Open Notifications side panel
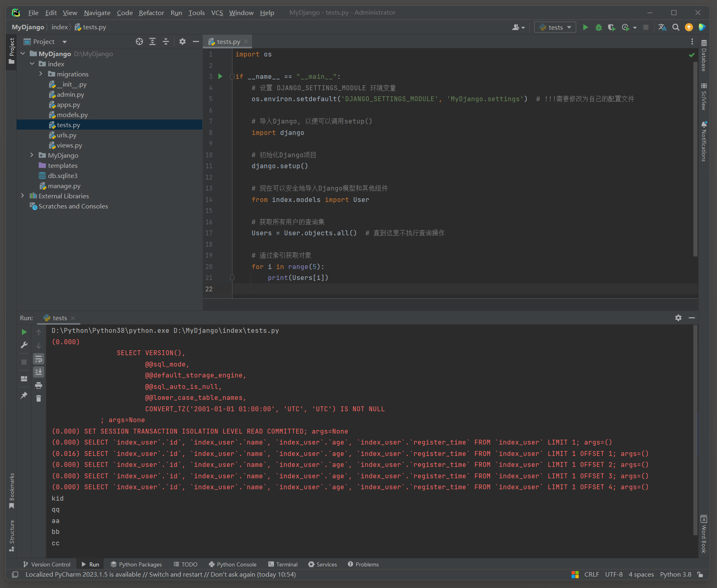Viewport: 717px width, 588px height. [704, 141]
